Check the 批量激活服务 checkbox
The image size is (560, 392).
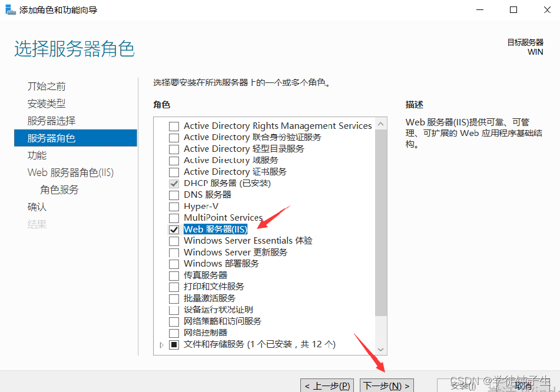(x=174, y=298)
